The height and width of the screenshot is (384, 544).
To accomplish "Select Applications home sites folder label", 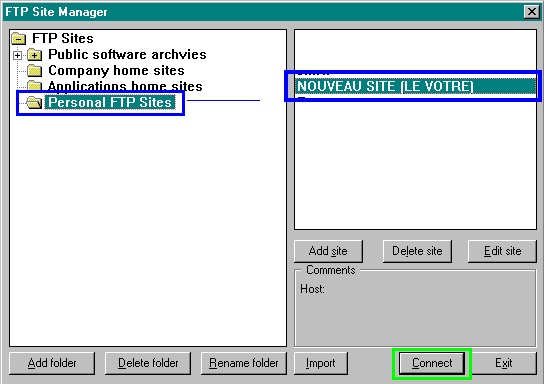I will (x=125, y=86).
